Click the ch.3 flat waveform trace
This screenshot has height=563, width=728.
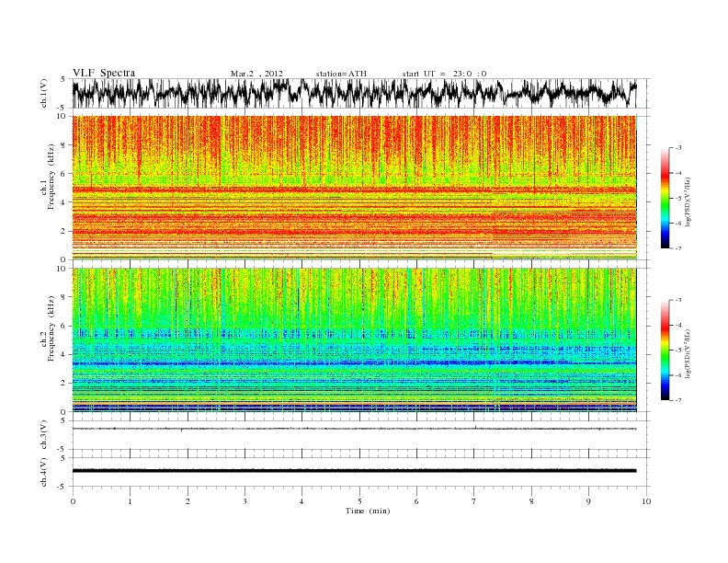[x=354, y=429]
